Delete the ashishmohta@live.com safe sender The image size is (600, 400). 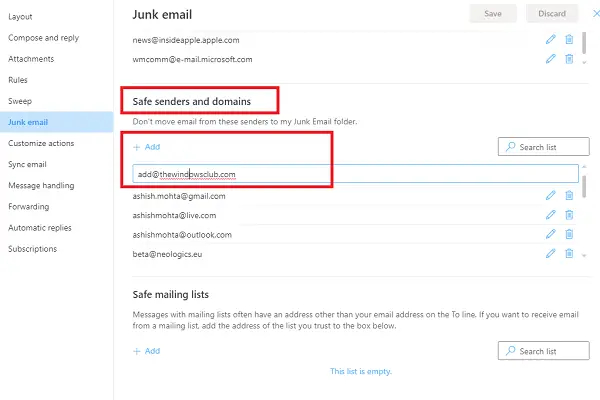pyautogui.click(x=569, y=215)
